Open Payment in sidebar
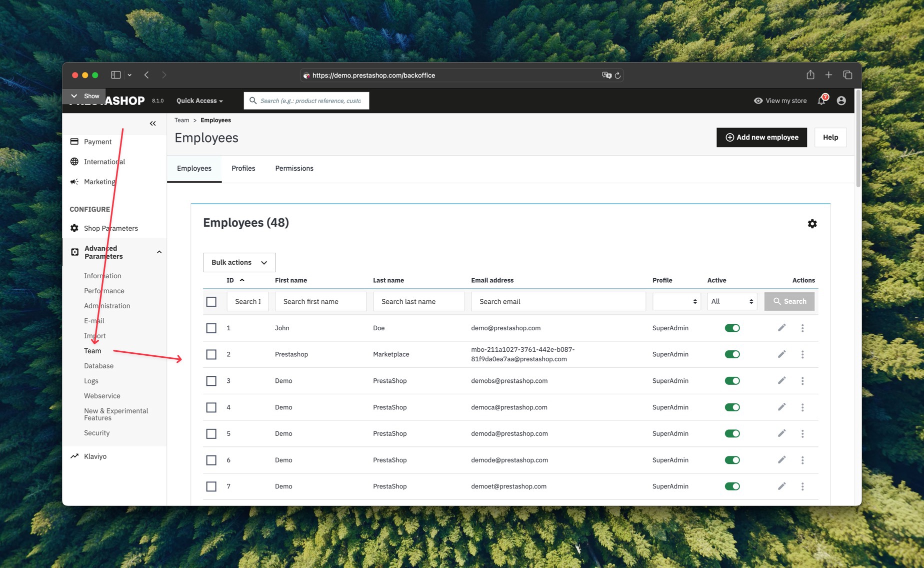 pyautogui.click(x=97, y=142)
